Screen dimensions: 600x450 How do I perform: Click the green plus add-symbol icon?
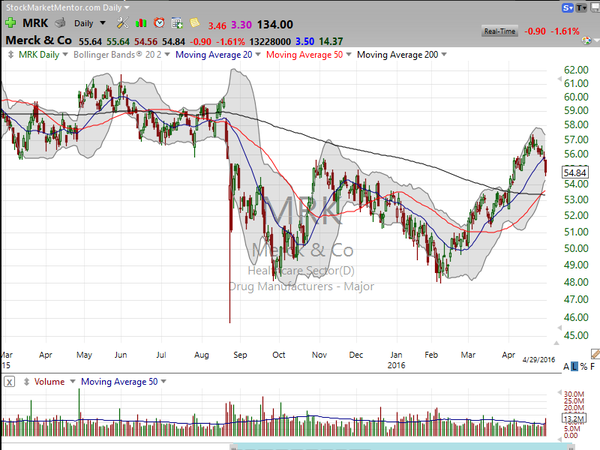10,23
